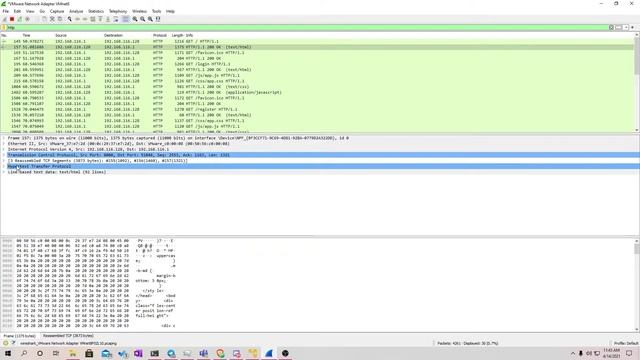The width and height of the screenshot is (640, 360).
Task: Go forward to next packet arrow
Action: (85, 19)
